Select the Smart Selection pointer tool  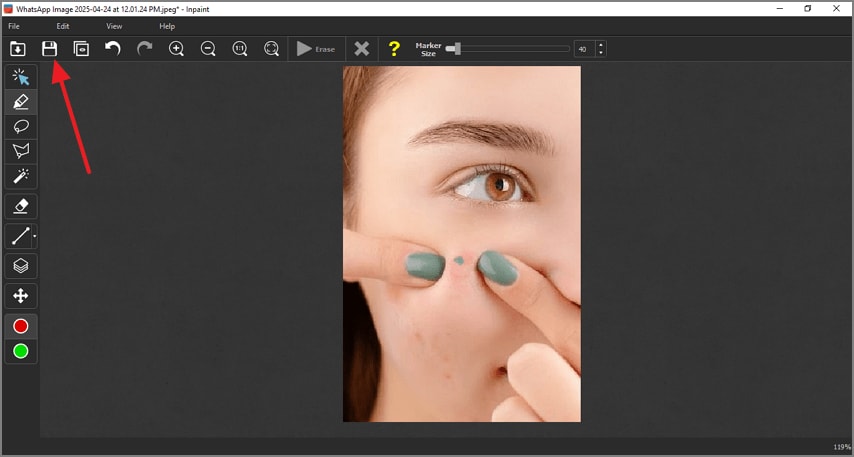tap(21, 77)
